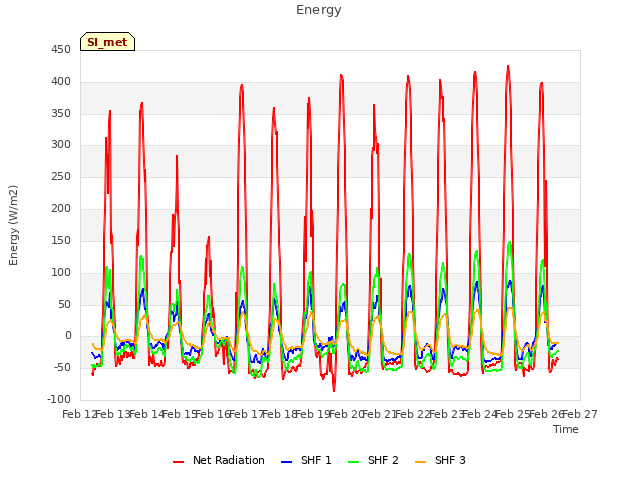Click the 0 y-axis tick label
Image resolution: width=640 pixels, height=480 pixels.
tap(68, 336)
